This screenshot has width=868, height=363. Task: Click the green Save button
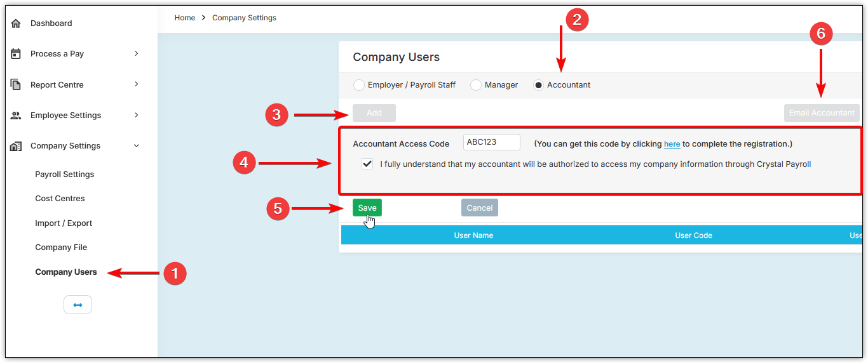click(367, 208)
